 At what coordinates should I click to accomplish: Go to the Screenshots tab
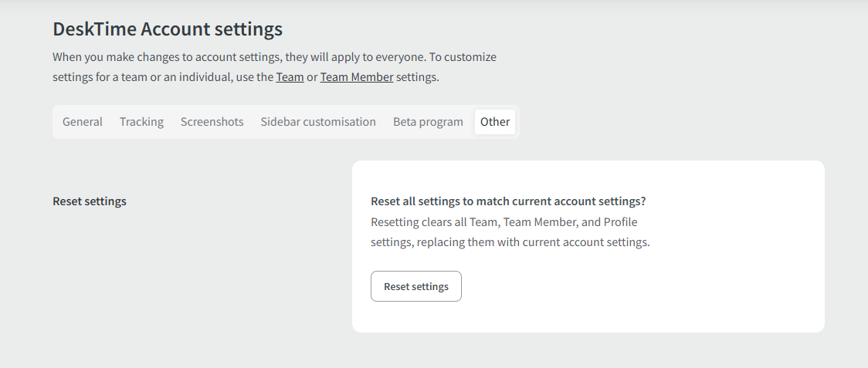[212, 122]
